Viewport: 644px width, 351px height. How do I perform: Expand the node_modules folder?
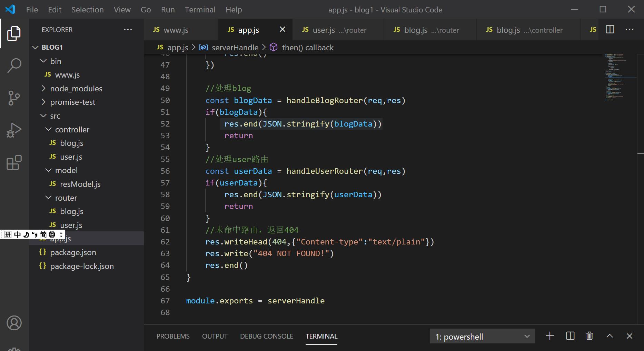[x=43, y=89]
